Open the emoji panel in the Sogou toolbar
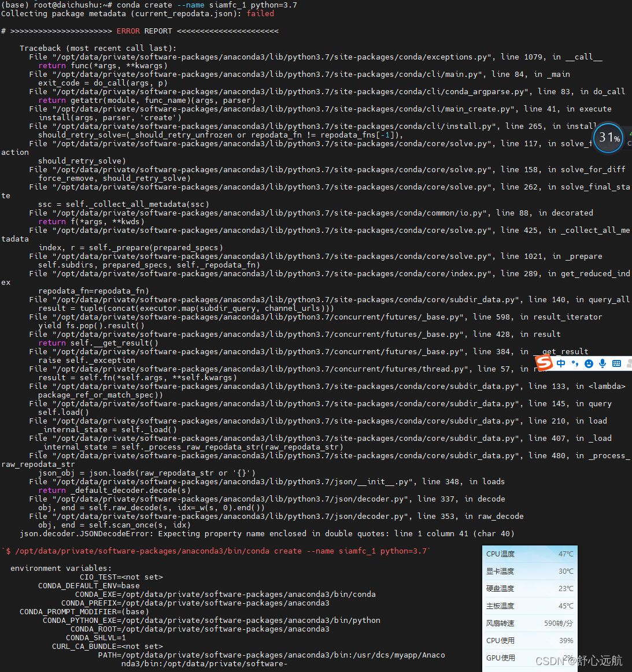The image size is (632, 672). [589, 363]
